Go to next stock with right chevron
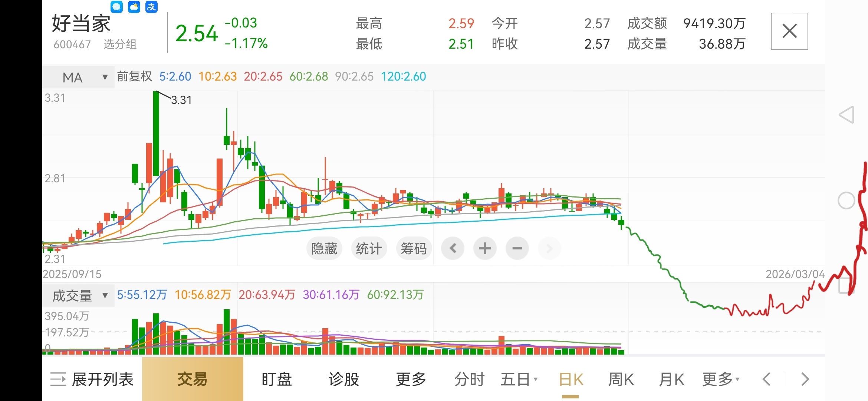The height and width of the screenshot is (401, 868). pos(805,379)
